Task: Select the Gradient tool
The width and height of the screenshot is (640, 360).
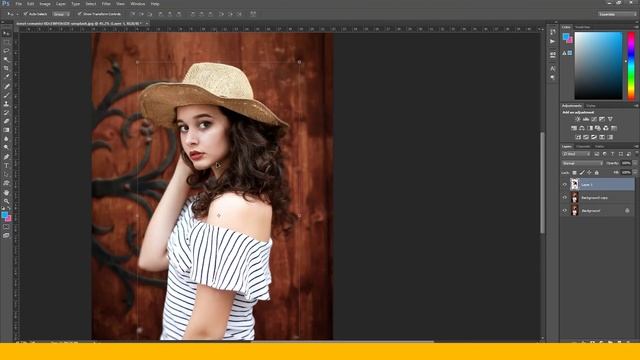Action: click(6, 130)
